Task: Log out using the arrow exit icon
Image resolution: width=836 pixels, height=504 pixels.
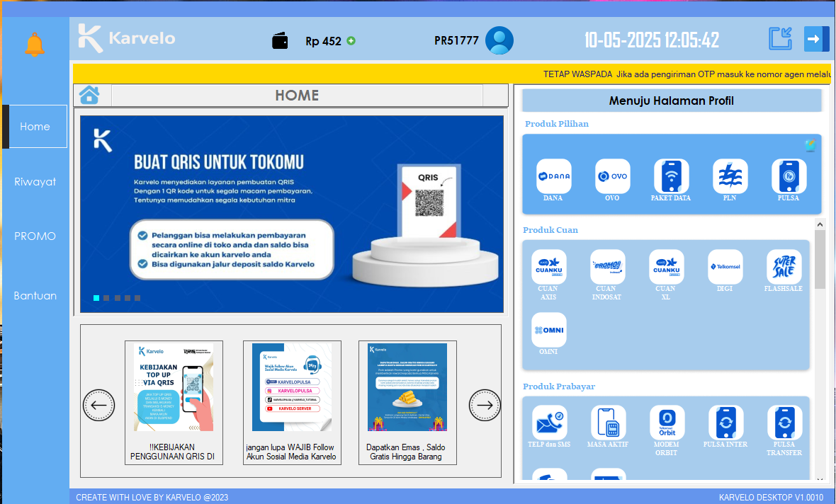Action: [x=815, y=39]
